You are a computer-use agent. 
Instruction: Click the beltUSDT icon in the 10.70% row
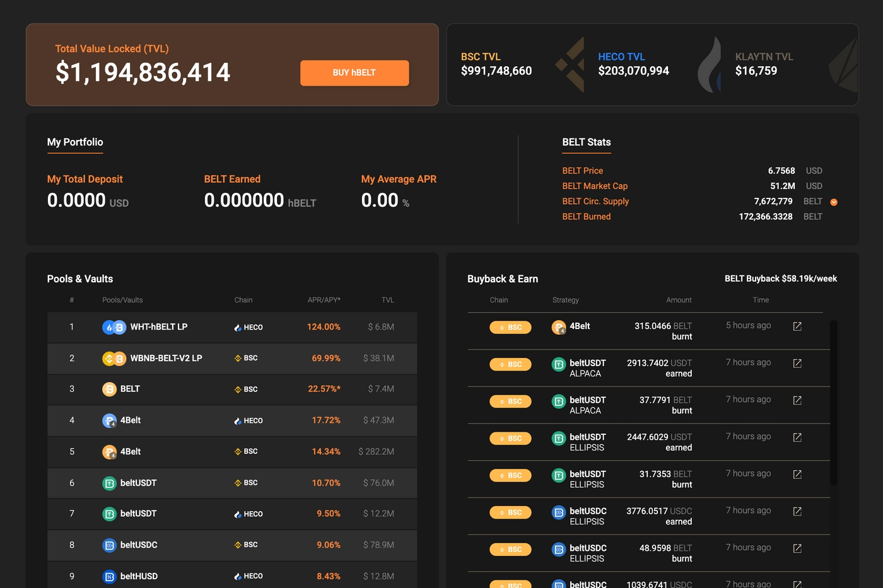[x=109, y=483]
